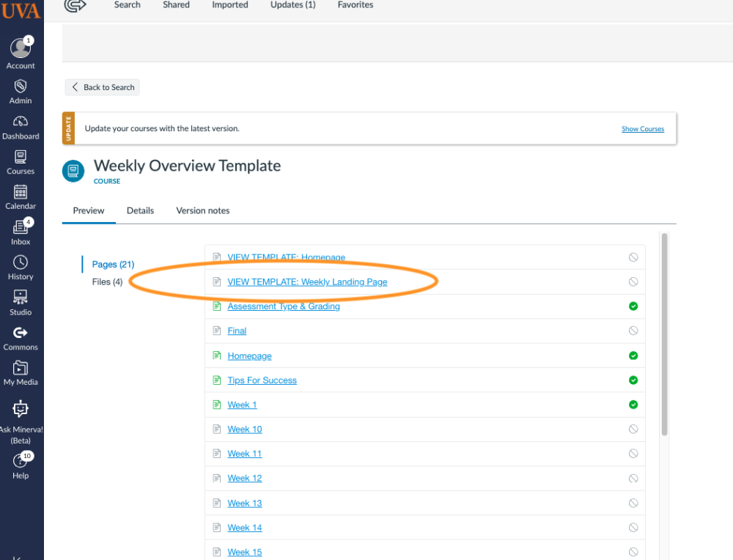Screen dimensions: 733x560
Task: Switch to the Preview tab
Action: point(89,211)
